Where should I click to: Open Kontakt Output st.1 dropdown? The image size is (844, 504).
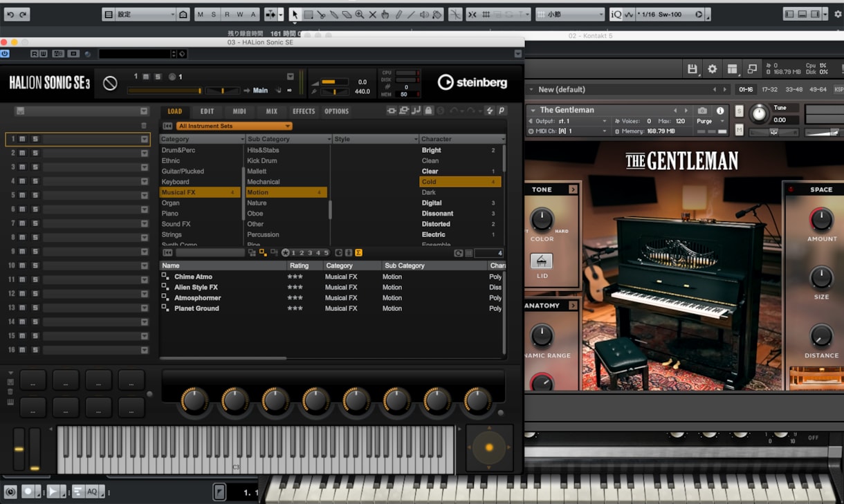click(568, 121)
